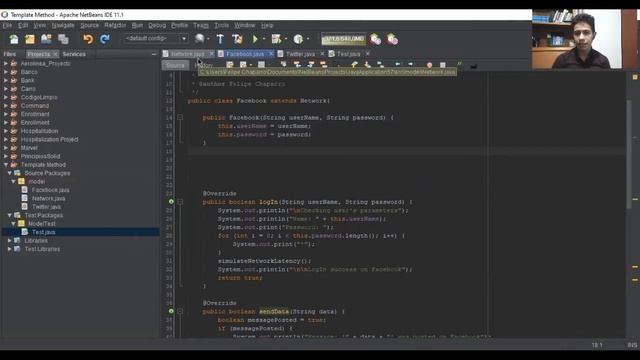The image size is (640, 360).
Task: Click the editor vertical scrollbar thumb
Action: point(629,155)
